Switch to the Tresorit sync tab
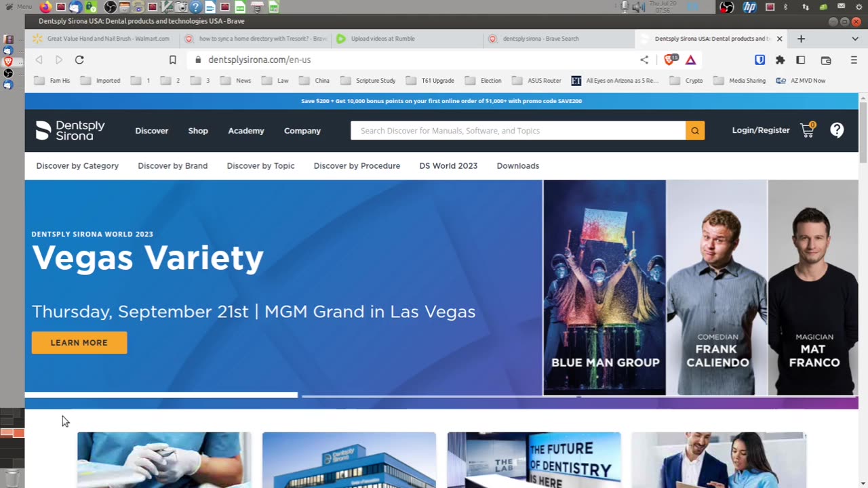Screen dimensions: 868x488 (x=256, y=39)
